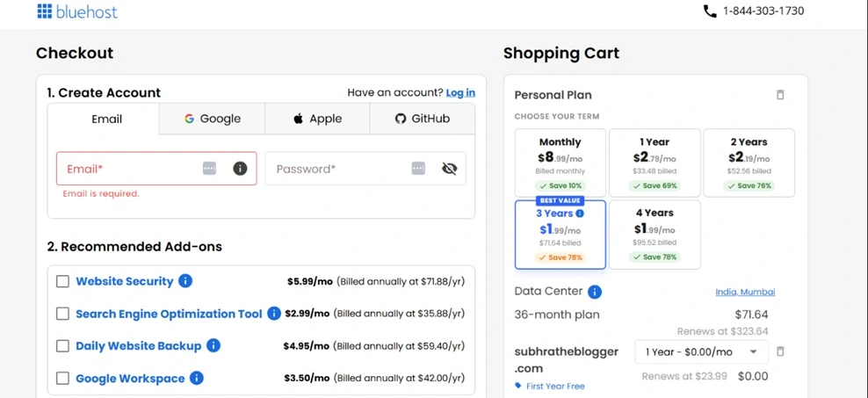This screenshot has width=868, height=398.
Task: Check the Search Engine Optimization Tool checkbox
Action: pyautogui.click(x=62, y=314)
